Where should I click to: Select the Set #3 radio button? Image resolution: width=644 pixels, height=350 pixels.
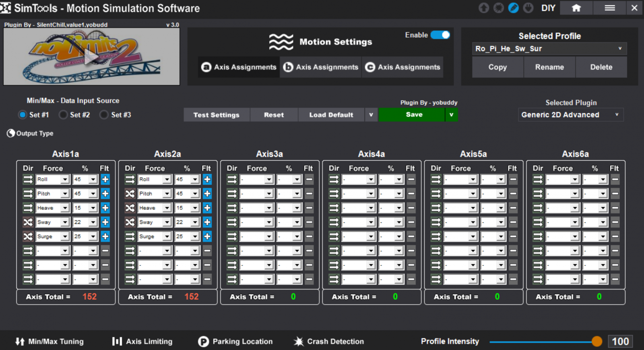click(x=104, y=115)
